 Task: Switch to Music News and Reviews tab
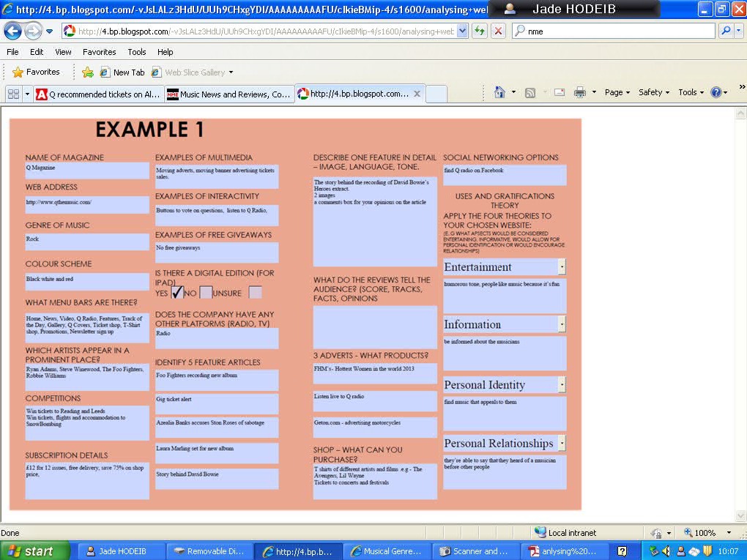pyautogui.click(x=229, y=94)
